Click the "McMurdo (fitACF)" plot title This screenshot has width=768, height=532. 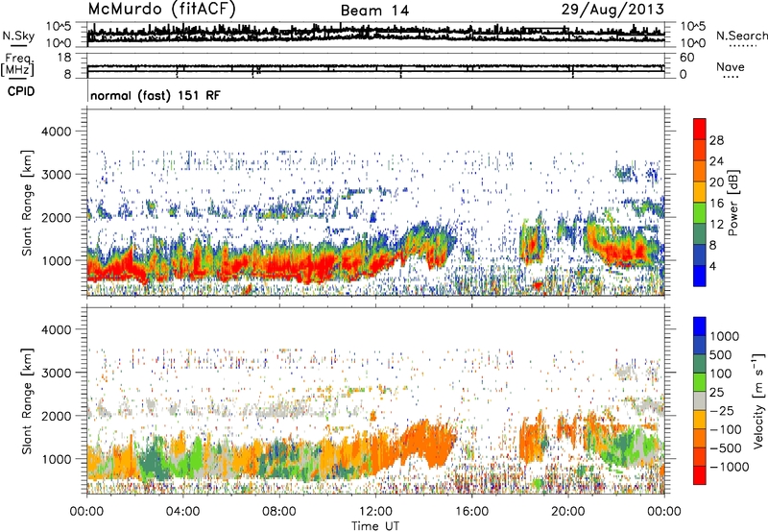point(161,9)
